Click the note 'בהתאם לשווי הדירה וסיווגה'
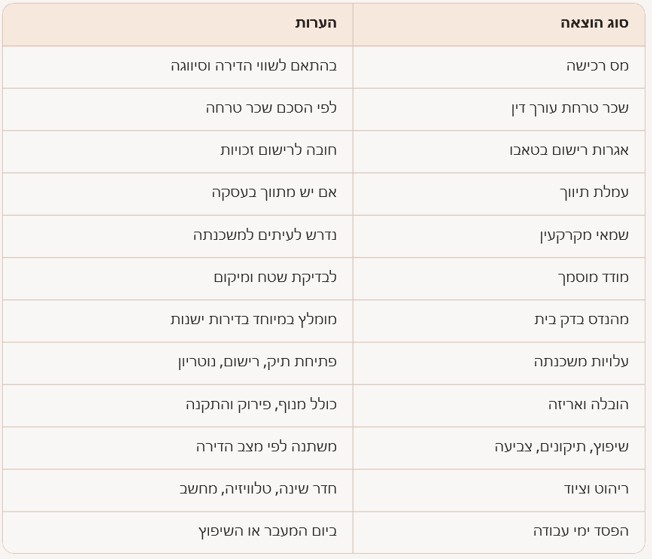This screenshot has height=560, width=652. pyautogui.click(x=254, y=66)
